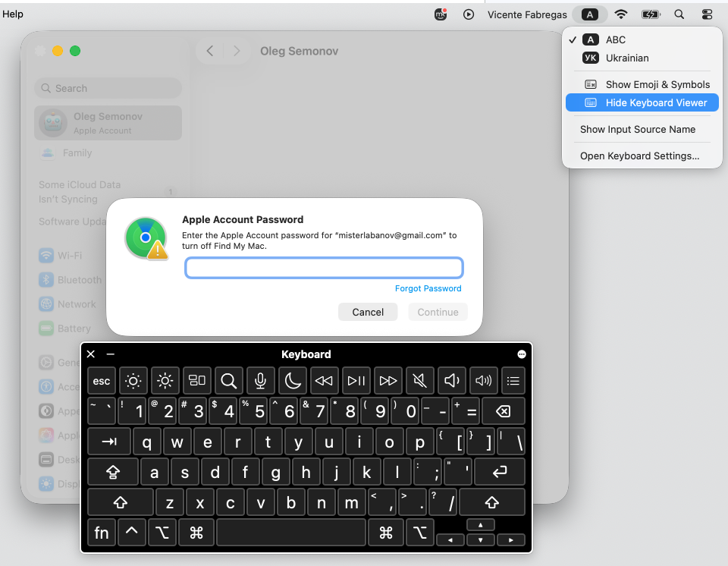
Task: Tap the space bar on virtual keyboard
Action: (x=291, y=533)
